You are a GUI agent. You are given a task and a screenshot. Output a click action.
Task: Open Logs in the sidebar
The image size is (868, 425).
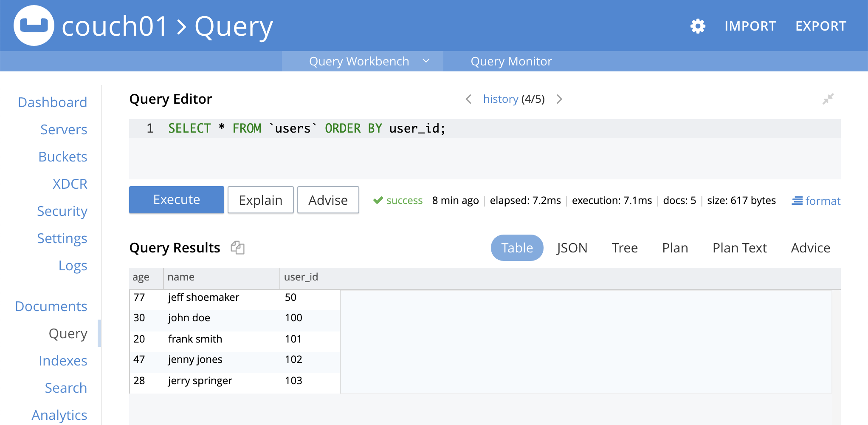coord(73,266)
